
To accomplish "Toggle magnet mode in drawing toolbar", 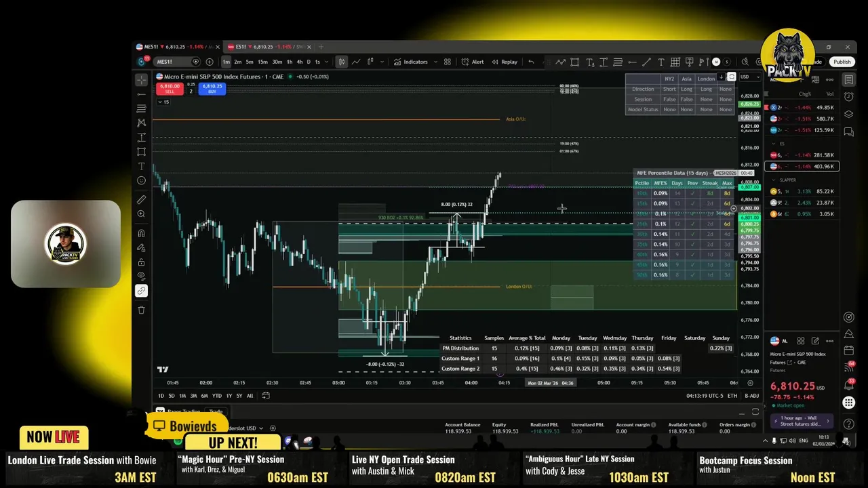I will [x=141, y=233].
